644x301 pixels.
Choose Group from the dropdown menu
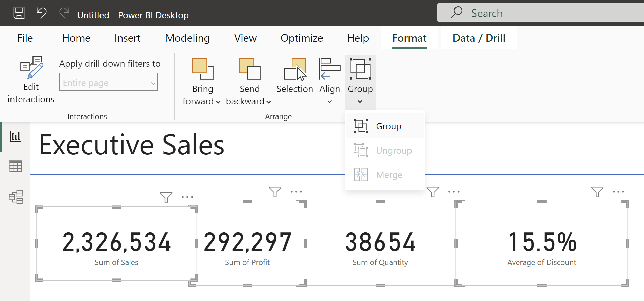pyautogui.click(x=388, y=126)
